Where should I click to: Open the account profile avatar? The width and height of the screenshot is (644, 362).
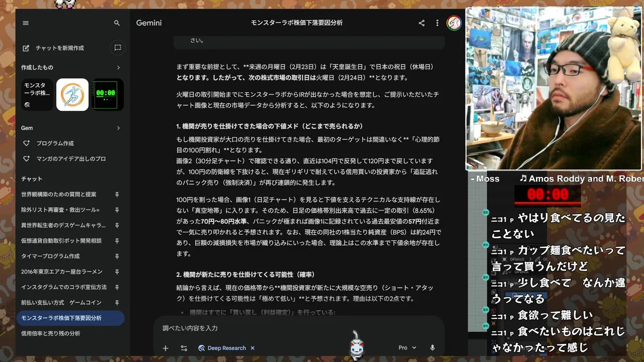click(x=454, y=23)
